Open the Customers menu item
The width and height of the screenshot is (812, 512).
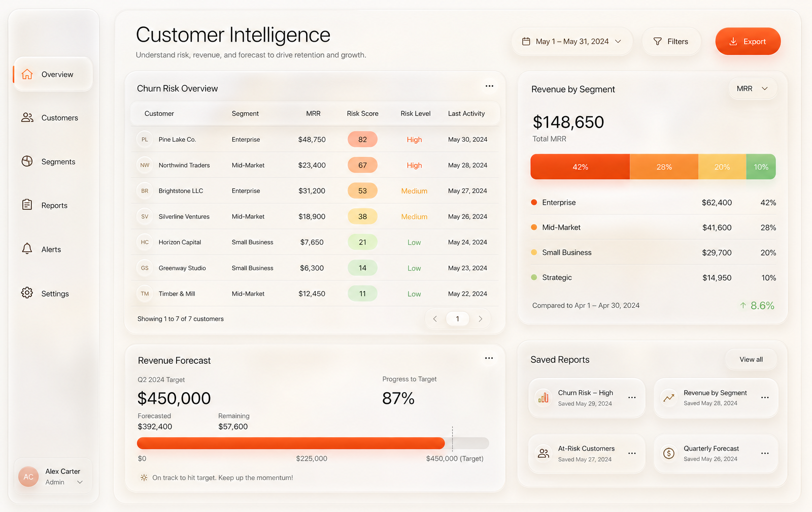(53, 118)
